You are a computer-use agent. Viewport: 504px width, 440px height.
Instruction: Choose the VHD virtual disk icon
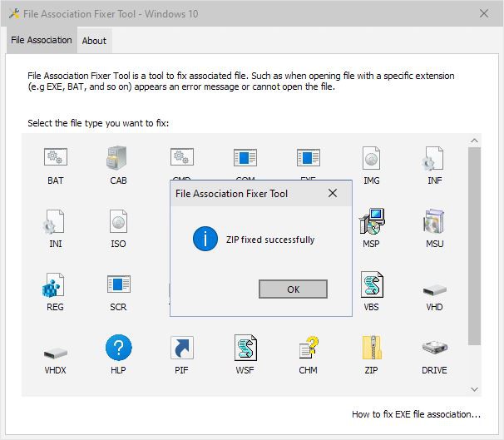click(435, 290)
